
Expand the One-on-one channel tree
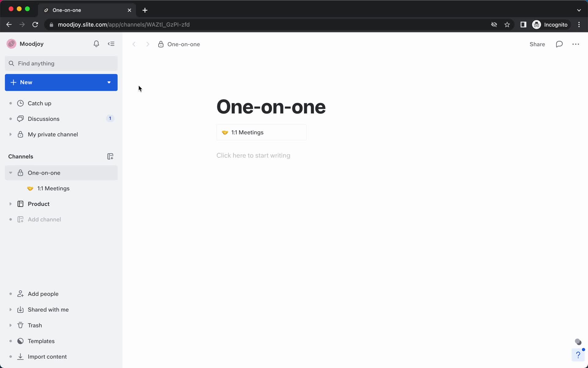point(10,173)
